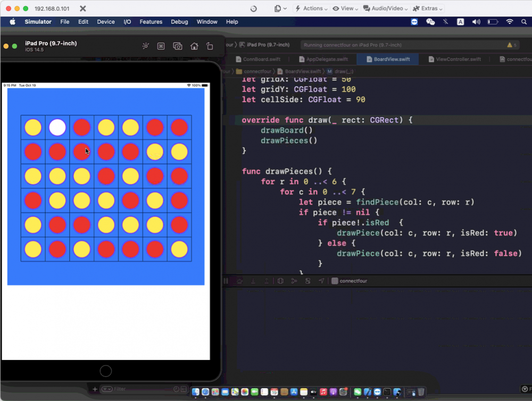
Task: Open the Audio/Video dropdown
Action: 385,9
